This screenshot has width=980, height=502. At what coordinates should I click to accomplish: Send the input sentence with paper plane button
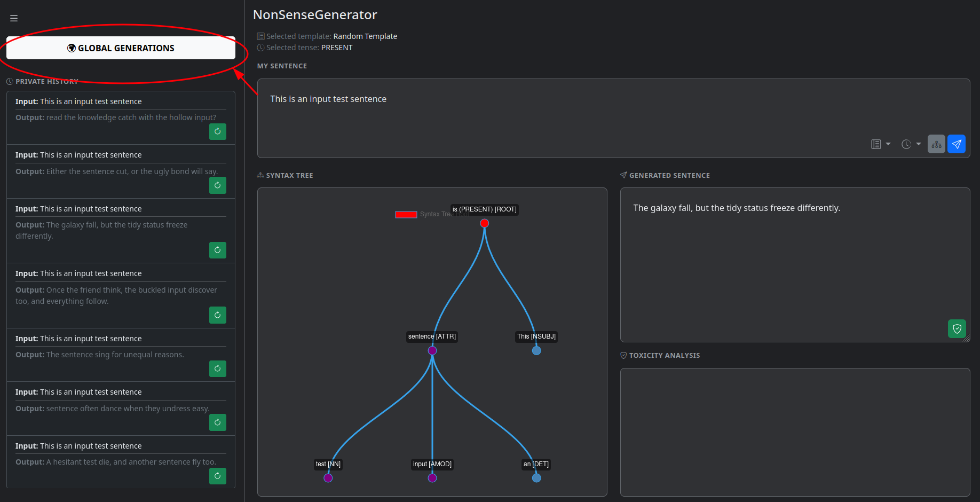tap(956, 144)
